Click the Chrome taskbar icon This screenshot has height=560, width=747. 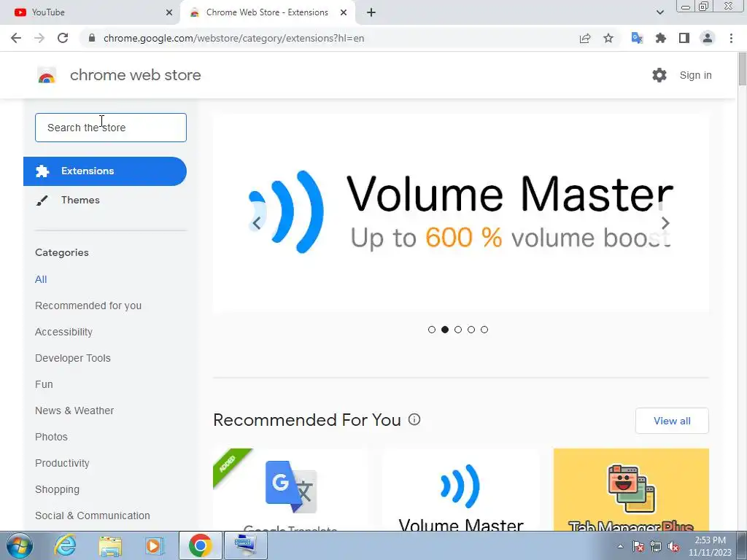point(200,545)
